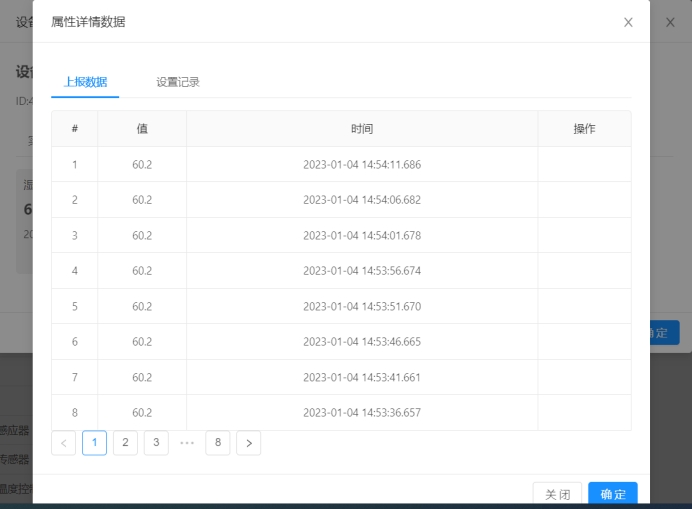Select the row timestamped 14:54:11.686

coord(362,164)
